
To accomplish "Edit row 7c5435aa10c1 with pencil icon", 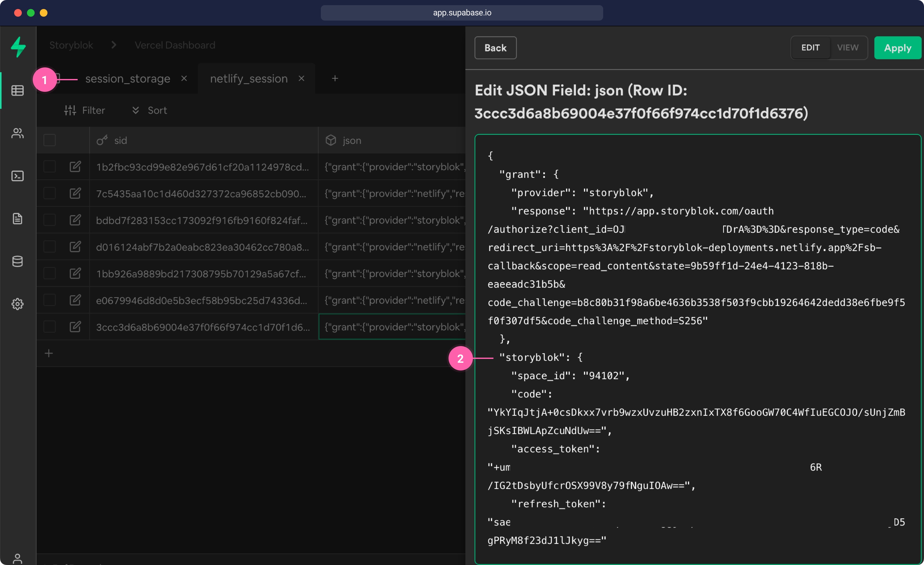I will click(x=75, y=193).
